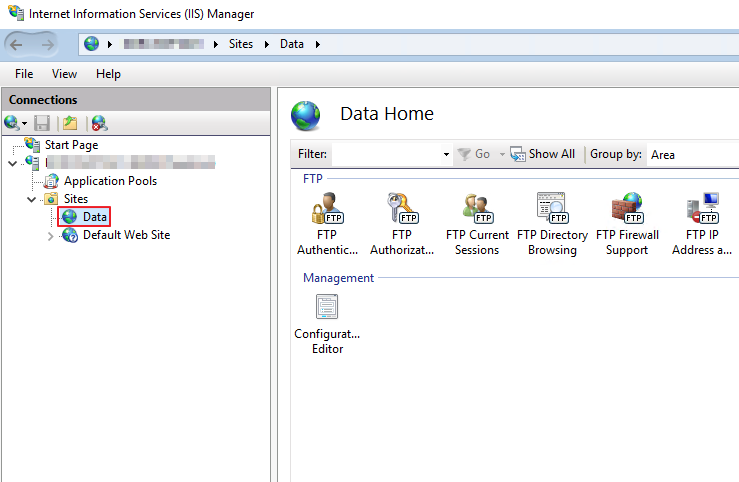Click the Up folder toolbar icon
Screen dimensions: 739x482
click(x=70, y=123)
